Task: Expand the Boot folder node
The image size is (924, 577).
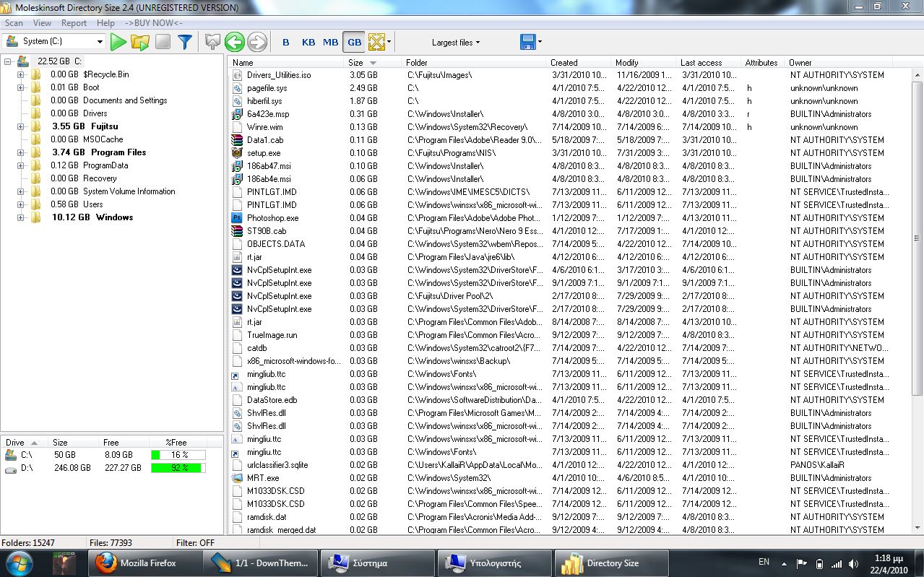Action: click(21, 87)
